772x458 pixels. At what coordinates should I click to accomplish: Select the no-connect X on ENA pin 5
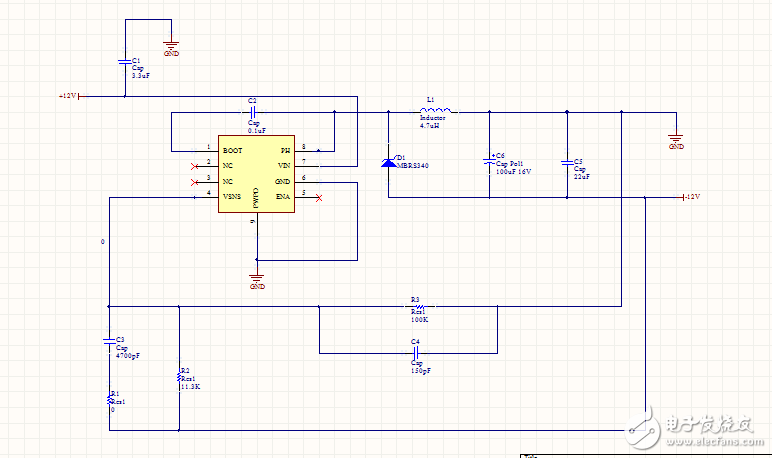tap(319, 198)
